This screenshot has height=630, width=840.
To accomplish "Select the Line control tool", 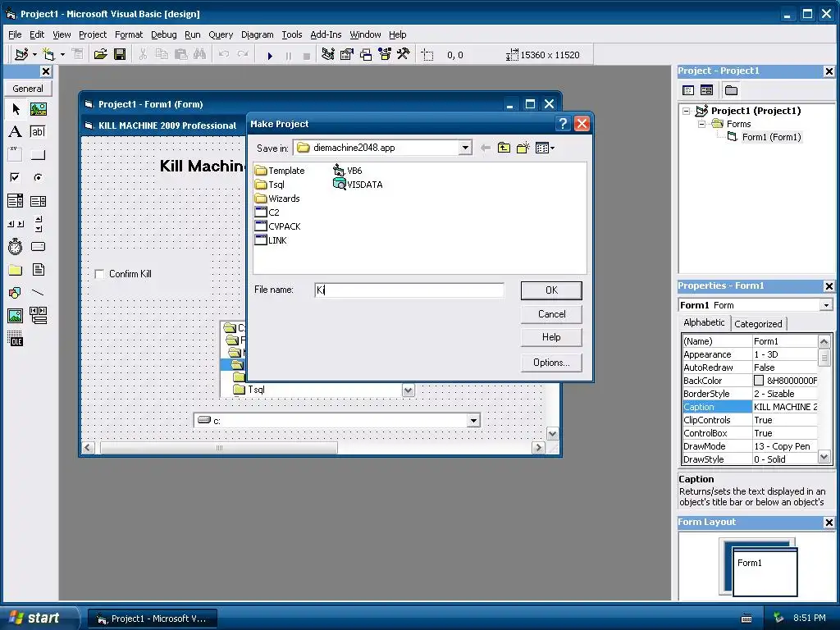I will pos(38,293).
